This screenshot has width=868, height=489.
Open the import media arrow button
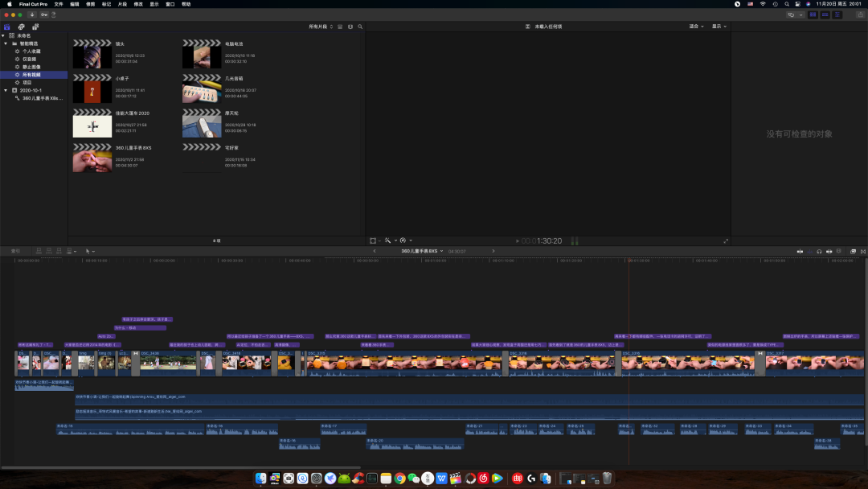[x=32, y=15]
